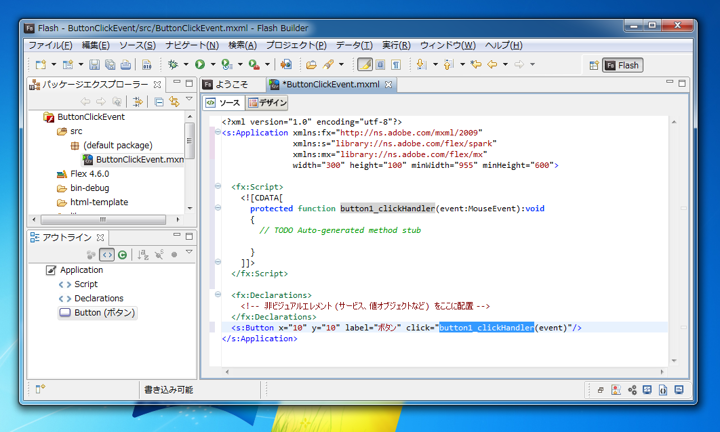Click the Print toolbar icon

[x=126, y=65]
